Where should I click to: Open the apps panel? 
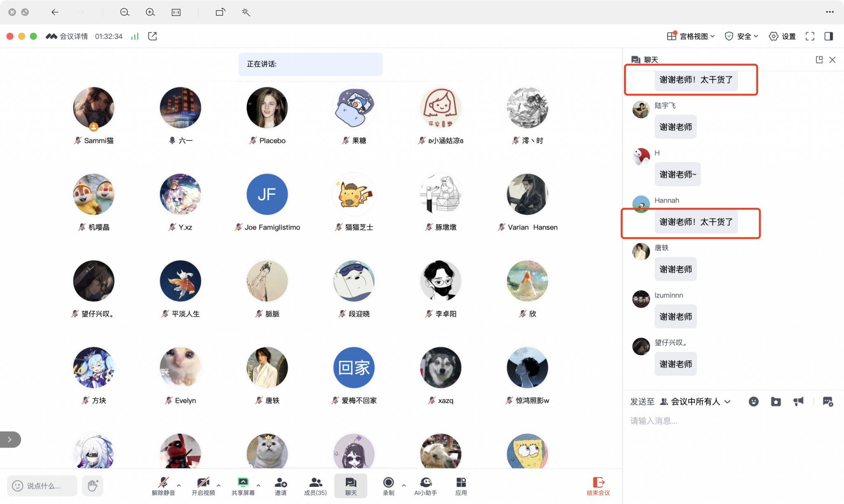[x=461, y=485]
